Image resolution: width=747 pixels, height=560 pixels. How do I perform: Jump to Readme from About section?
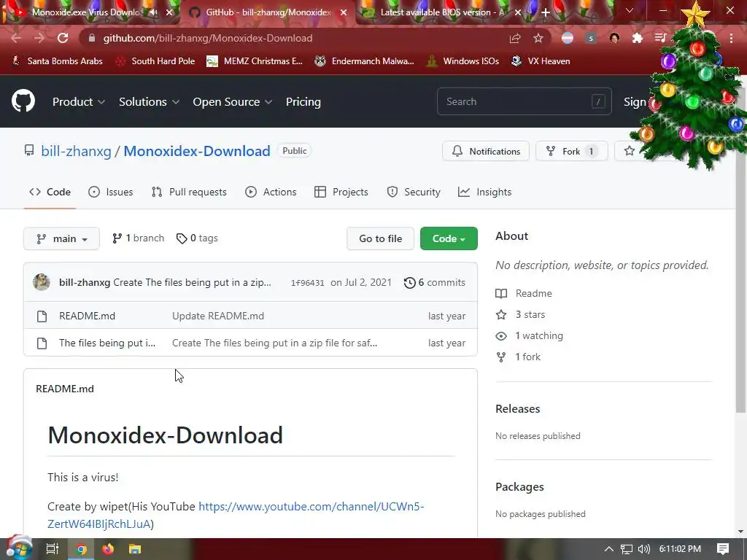(x=524, y=293)
